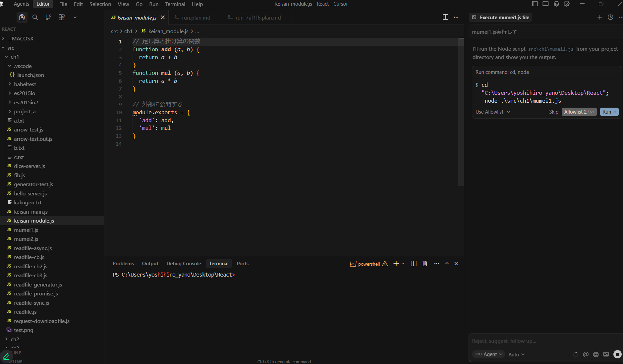Open the Use Allowlist dropdown

(493, 112)
